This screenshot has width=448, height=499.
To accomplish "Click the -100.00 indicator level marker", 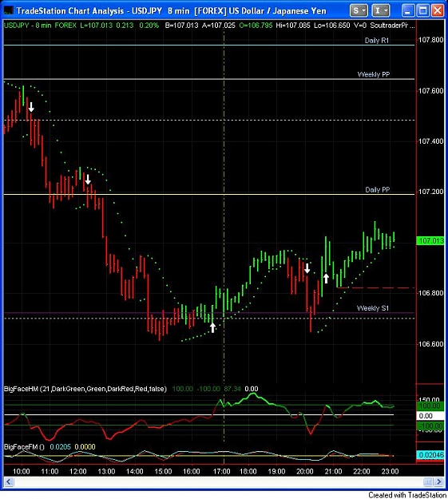I will pos(430,426).
